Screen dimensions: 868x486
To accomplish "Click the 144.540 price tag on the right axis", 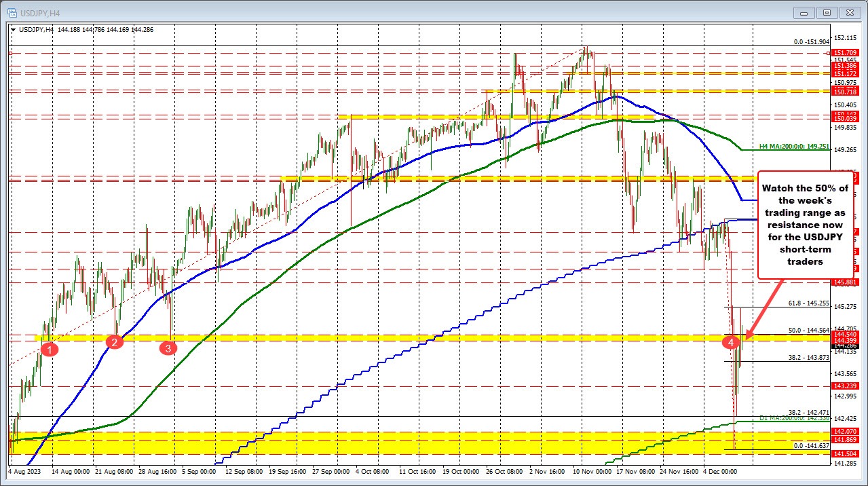I will pos(844,335).
